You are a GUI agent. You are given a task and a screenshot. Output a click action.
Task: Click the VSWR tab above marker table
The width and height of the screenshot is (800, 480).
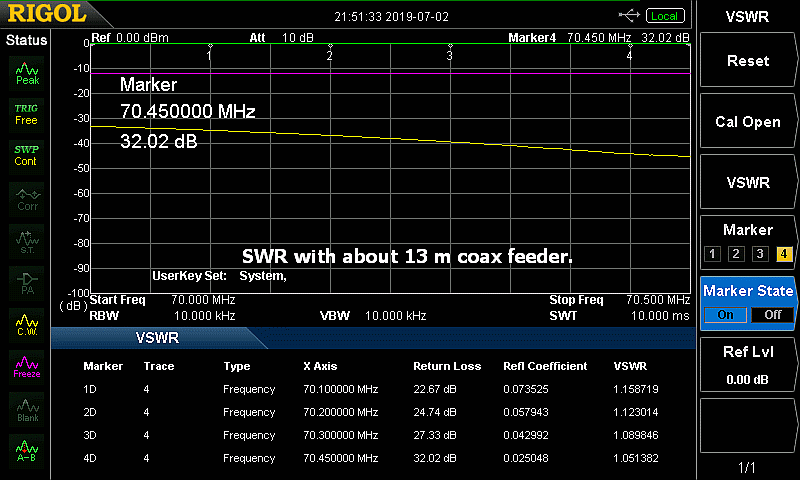[160, 338]
